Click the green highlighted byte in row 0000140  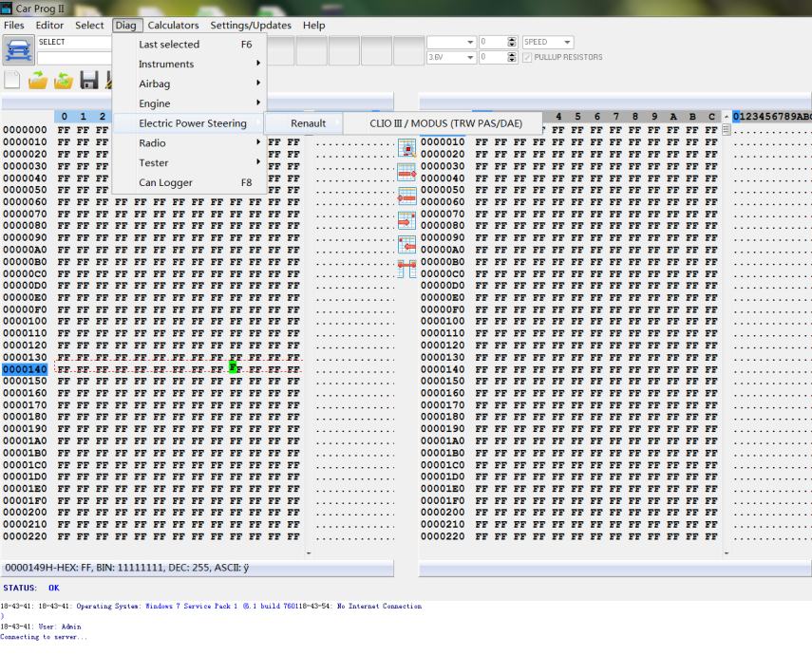233,368
